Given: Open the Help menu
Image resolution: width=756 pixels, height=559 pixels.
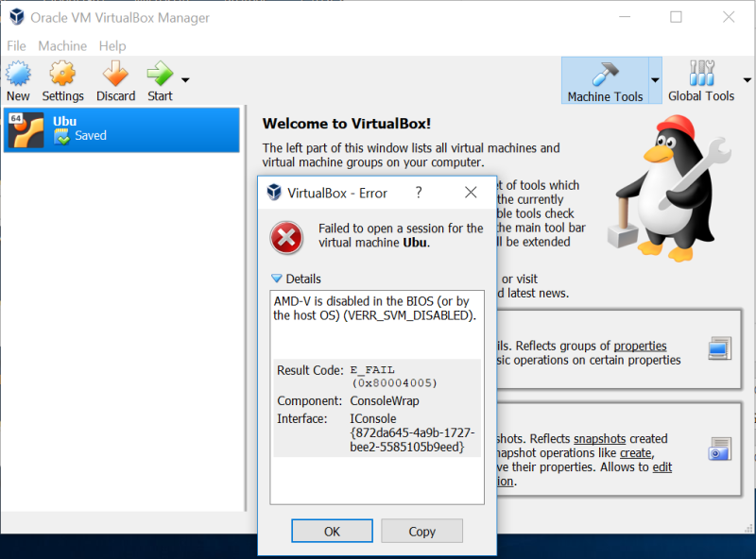Looking at the screenshot, I should pos(112,45).
